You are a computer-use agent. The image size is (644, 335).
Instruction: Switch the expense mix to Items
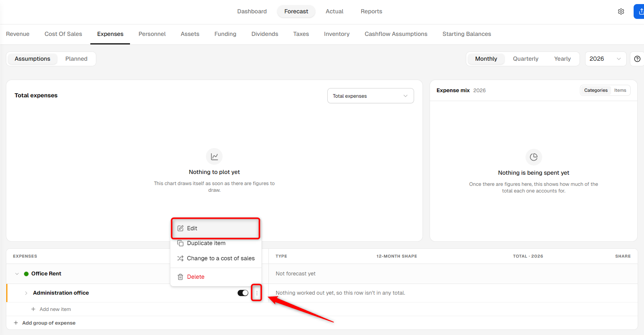[x=620, y=90]
